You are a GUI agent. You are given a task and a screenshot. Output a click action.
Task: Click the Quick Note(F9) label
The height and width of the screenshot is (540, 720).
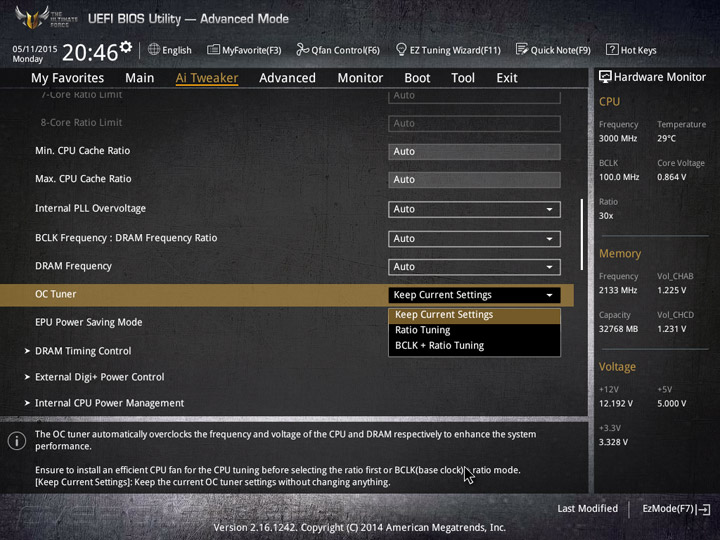pos(560,51)
